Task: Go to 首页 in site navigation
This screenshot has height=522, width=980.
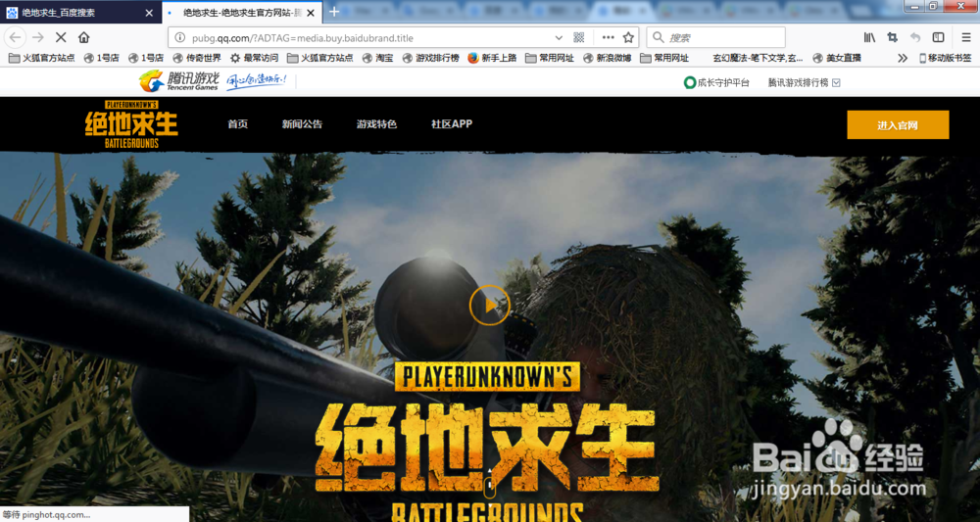Action: pos(237,124)
